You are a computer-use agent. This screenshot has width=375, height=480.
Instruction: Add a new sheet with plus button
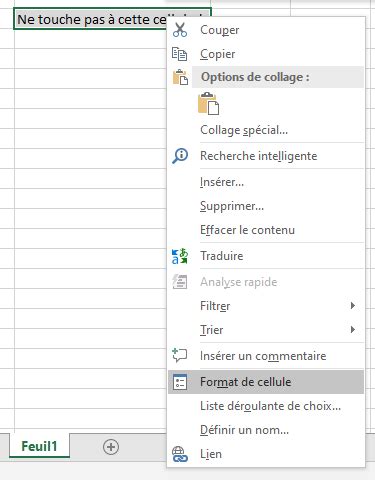(111, 447)
